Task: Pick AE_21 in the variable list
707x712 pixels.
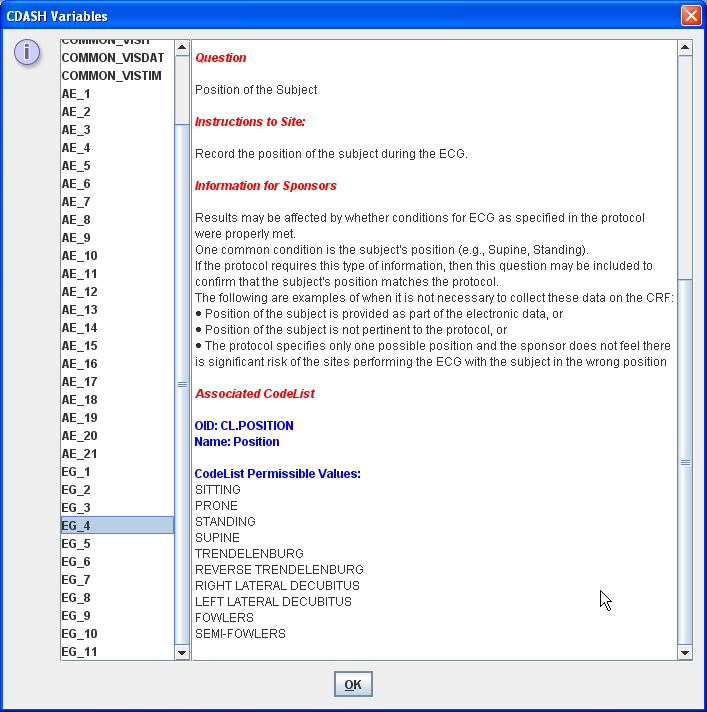Action: tap(79, 454)
